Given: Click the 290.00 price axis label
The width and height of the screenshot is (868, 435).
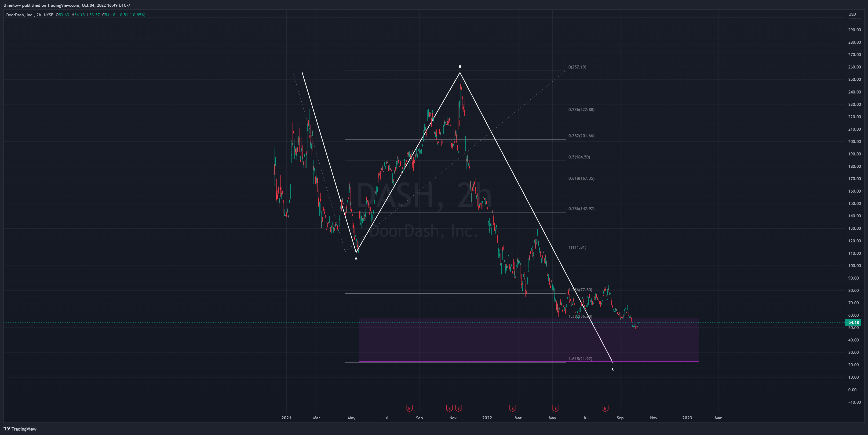Looking at the screenshot, I should pos(854,30).
